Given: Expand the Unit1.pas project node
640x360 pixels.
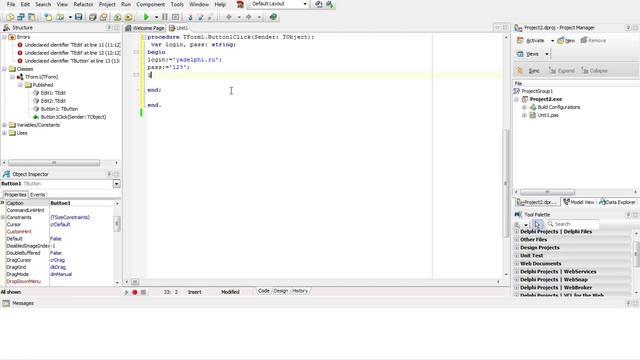Looking at the screenshot, I should click(x=524, y=116).
